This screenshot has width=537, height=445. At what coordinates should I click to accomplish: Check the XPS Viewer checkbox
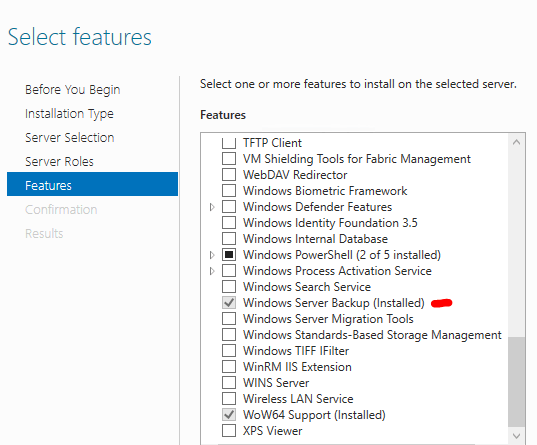[x=229, y=431]
